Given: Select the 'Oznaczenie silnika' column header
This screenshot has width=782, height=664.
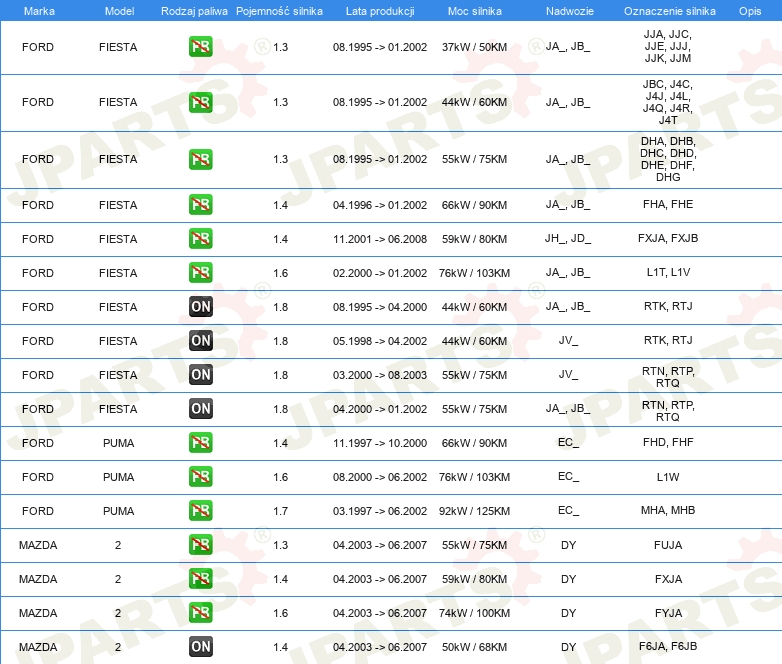Looking at the screenshot, I should [668, 10].
